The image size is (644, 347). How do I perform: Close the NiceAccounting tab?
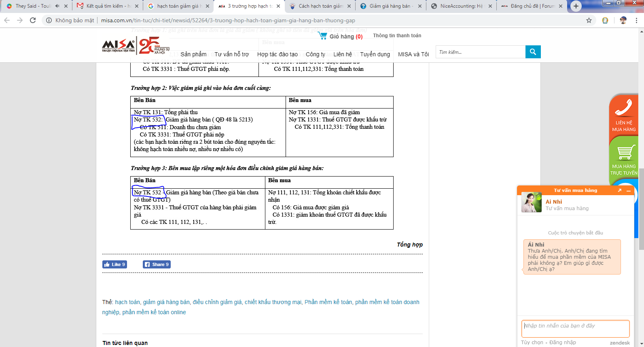(x=490, y=6)
